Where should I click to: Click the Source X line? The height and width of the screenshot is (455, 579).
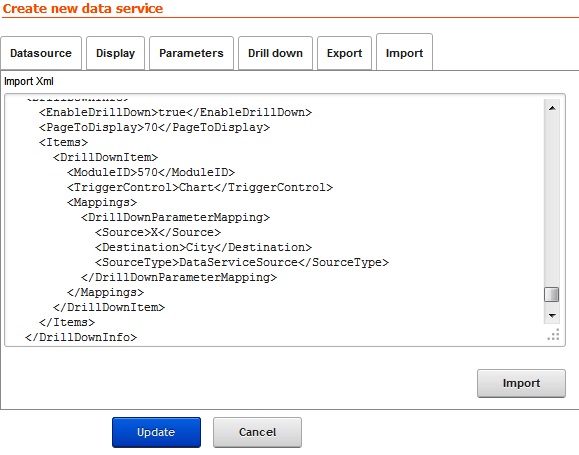158,232
